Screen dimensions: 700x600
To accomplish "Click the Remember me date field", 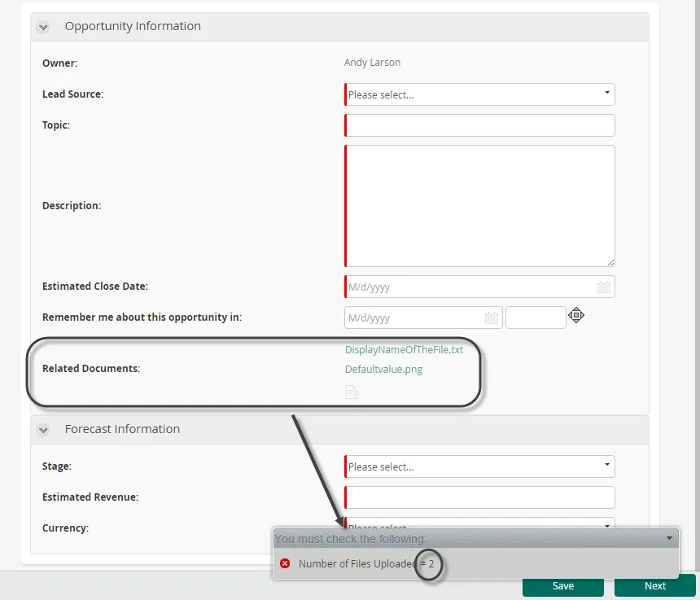I will tap(423, 318).
